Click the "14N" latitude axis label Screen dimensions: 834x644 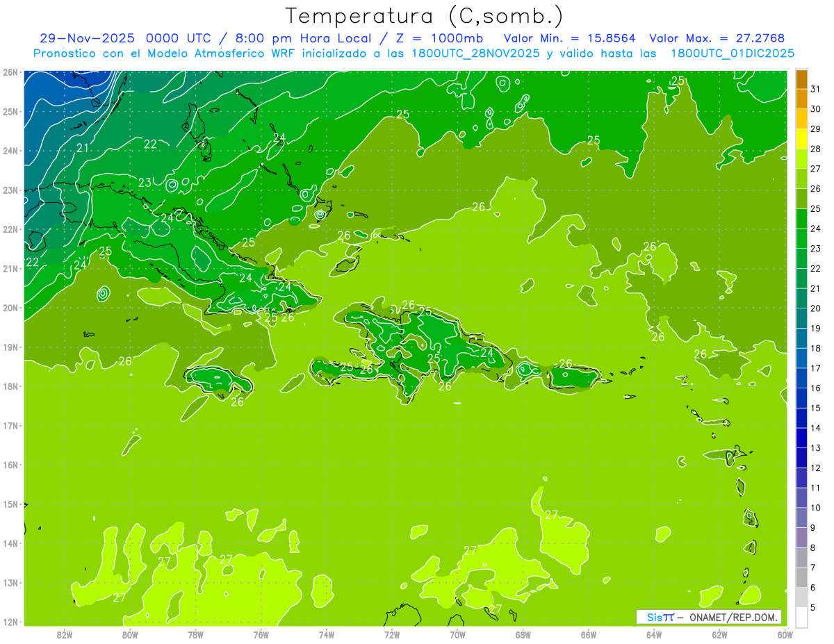10,543
